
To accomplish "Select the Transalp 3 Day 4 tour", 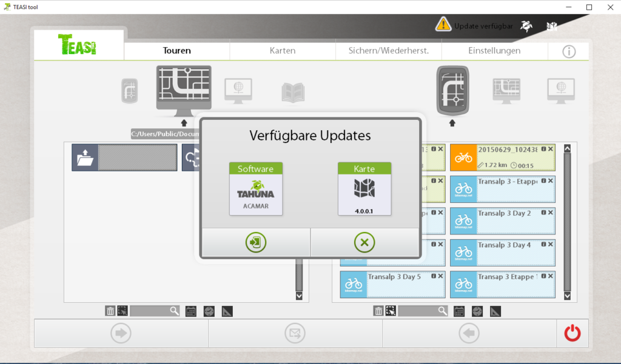I will pos(503,253).
